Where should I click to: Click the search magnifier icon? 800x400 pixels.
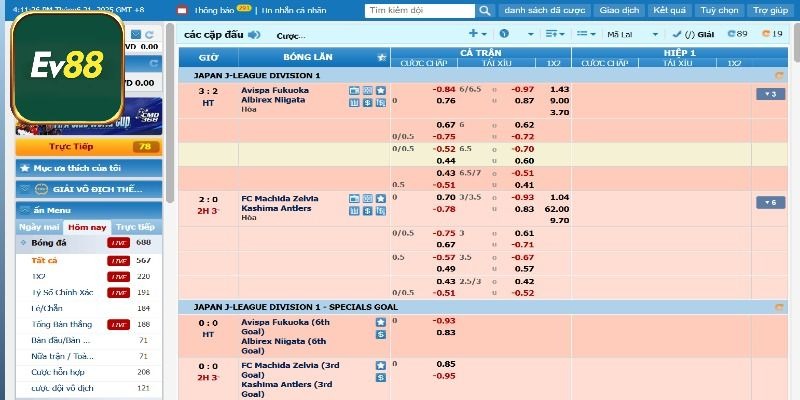[484, 10]
